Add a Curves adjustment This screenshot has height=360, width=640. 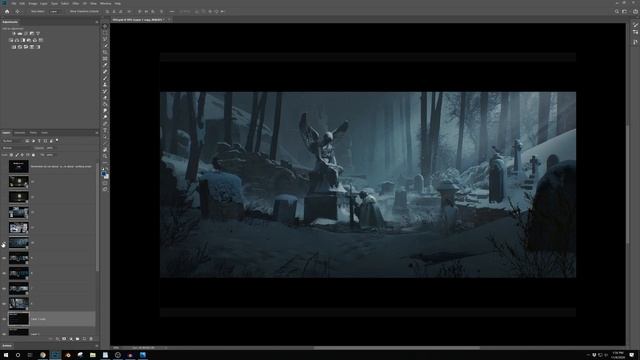(x=26, y=33)
